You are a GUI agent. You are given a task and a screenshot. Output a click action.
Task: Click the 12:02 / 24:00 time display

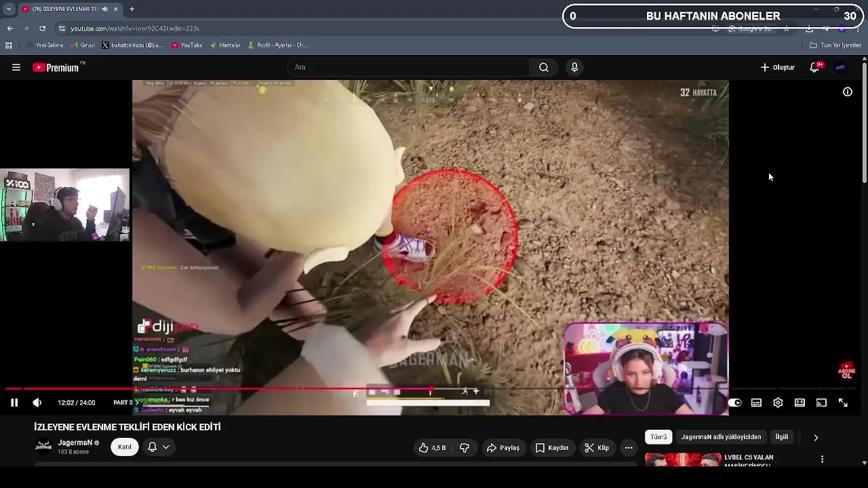(x=77, y=403)
